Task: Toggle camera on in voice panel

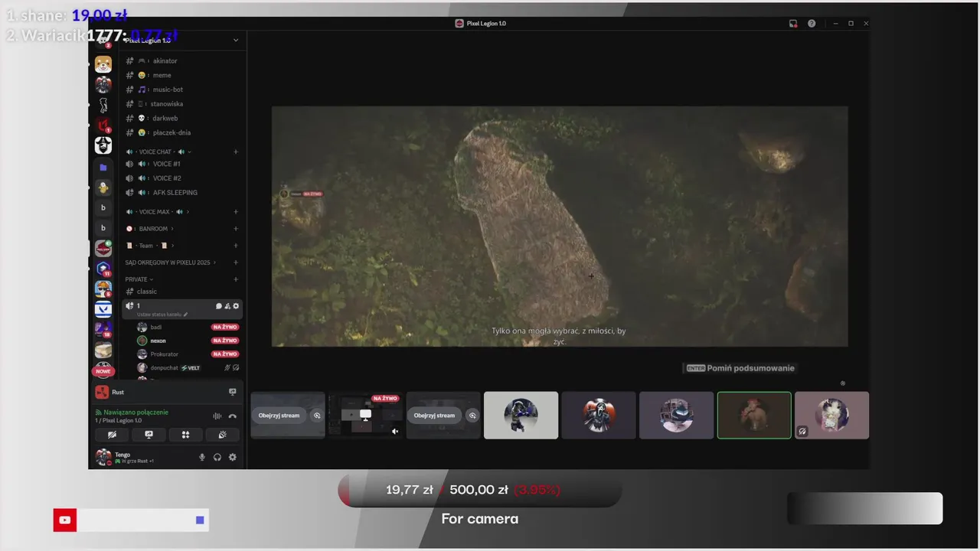Action: (x=112, y=435)
